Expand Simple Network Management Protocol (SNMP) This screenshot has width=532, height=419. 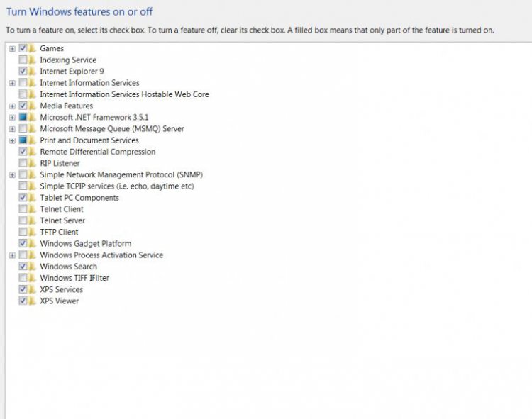click(12, 175)
